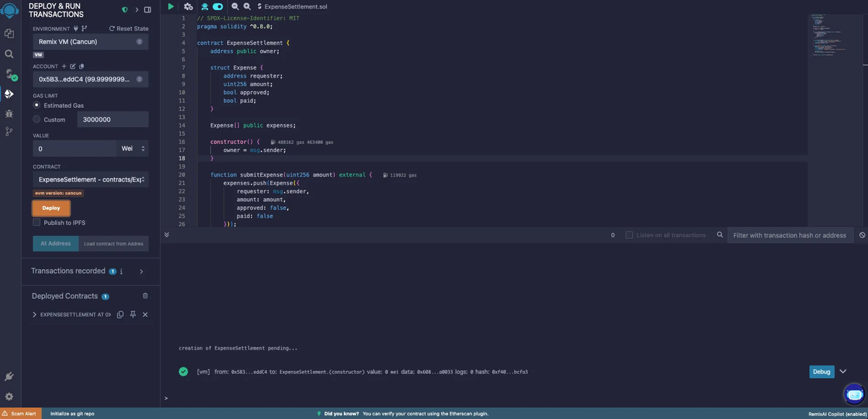Zoom in the editor font
The width and height of the screenshot is (868, 419).
pos(247,7)
